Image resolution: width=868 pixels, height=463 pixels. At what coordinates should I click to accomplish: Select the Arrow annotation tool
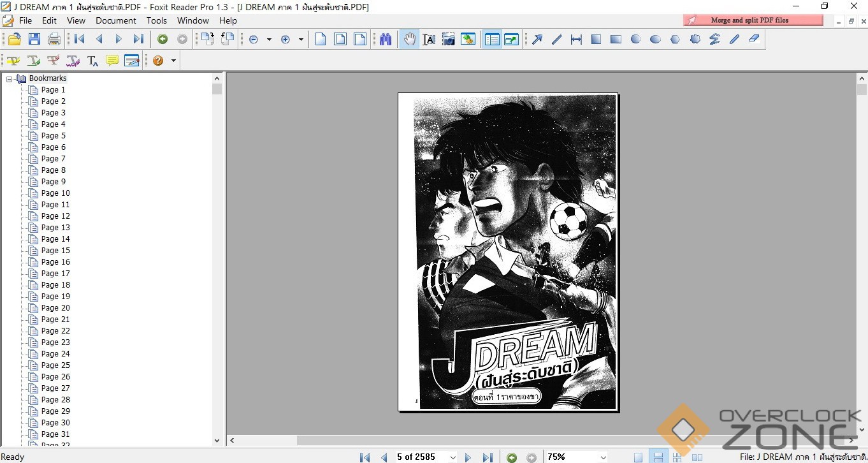coord(537,40)
